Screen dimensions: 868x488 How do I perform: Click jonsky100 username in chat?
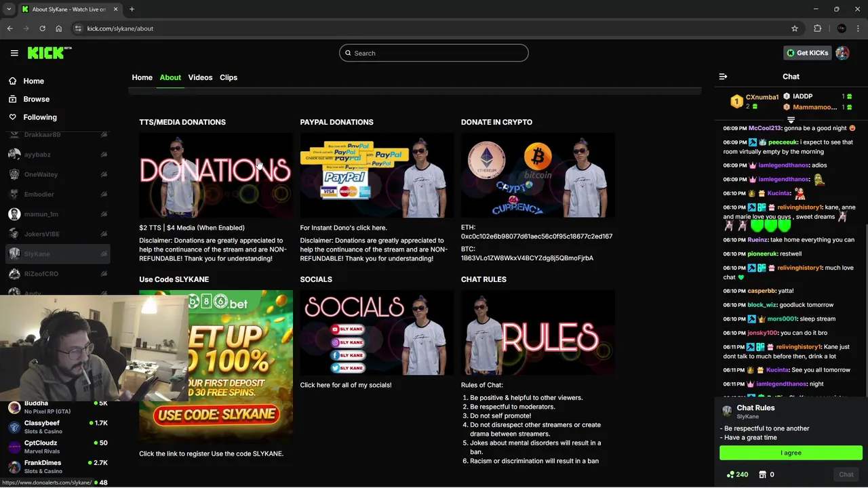tap(763, 333)
